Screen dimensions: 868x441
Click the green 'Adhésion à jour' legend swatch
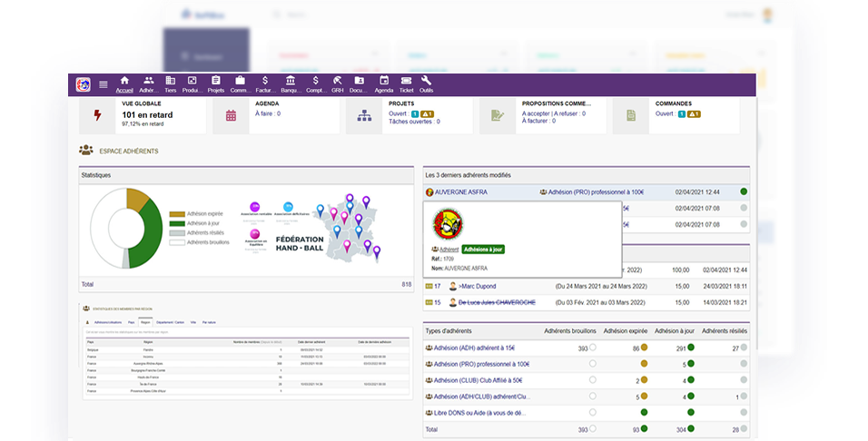tap(176, 223)
